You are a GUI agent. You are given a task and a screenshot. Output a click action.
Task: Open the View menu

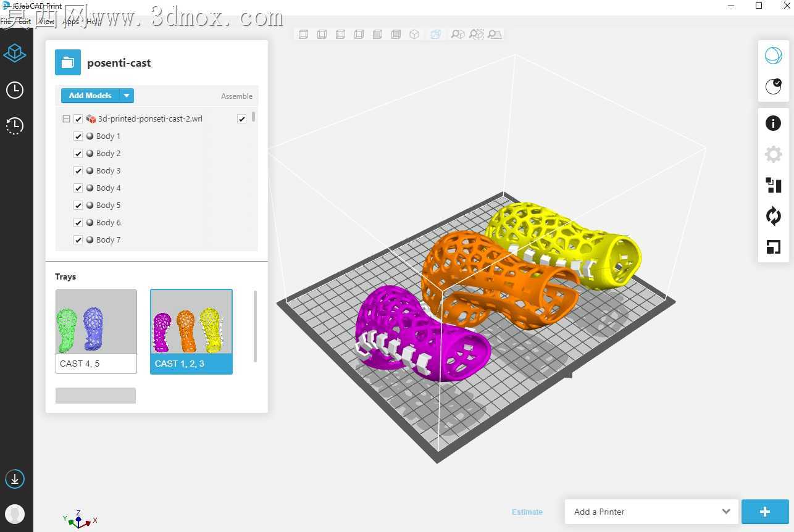tap(46, 21)
